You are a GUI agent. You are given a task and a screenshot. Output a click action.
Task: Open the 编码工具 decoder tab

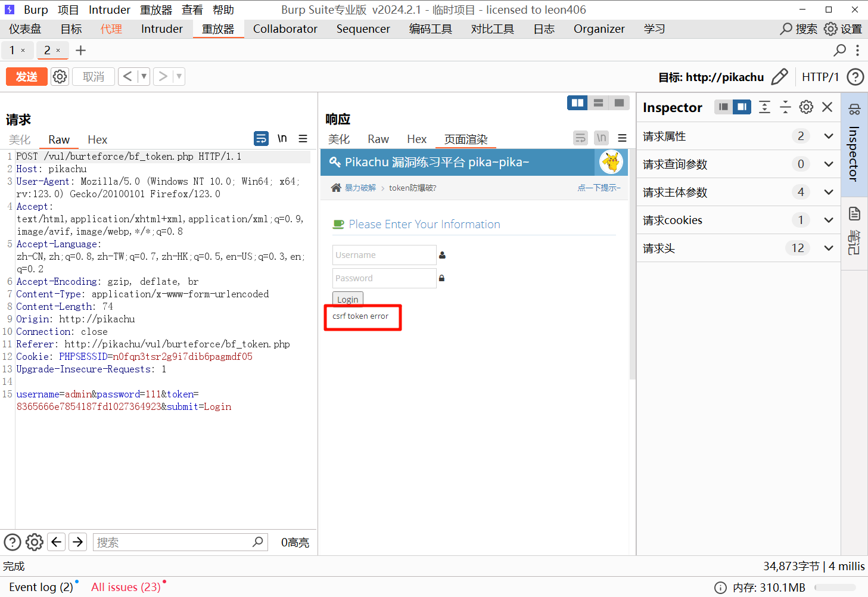pyautogui.click(x=430, y=29)
